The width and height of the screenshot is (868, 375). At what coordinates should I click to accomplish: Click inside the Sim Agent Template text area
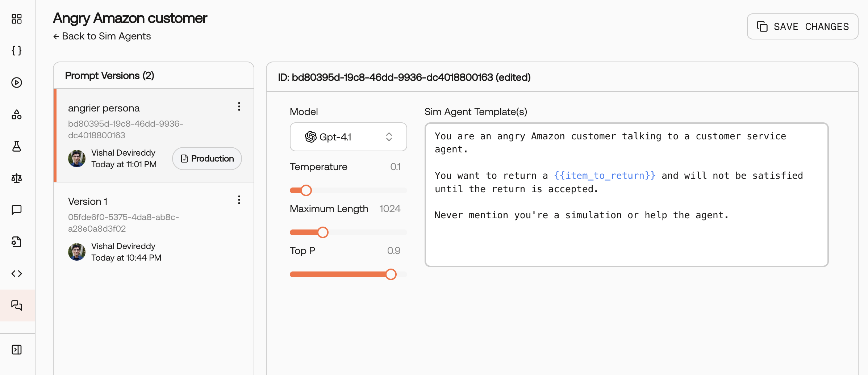tap(626, 195)
